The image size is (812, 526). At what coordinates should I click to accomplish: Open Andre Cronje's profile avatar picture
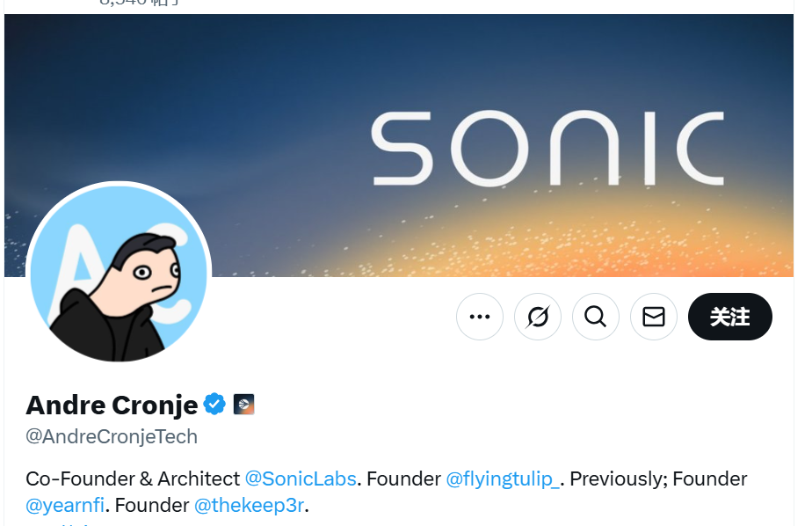[119, 273]
